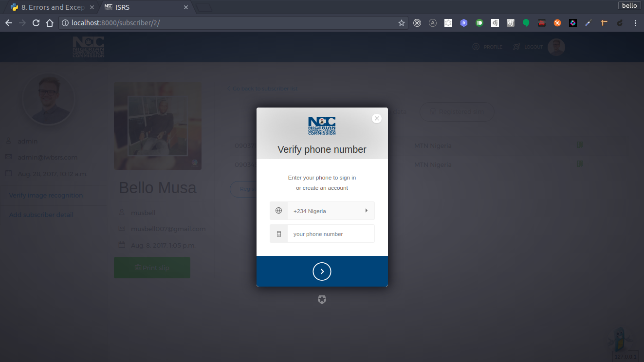This screenshot has width=644, height=362.
Task: Click the Bello Musa subscriber photo
Action: pyautogui.click(x=158, y=126)
